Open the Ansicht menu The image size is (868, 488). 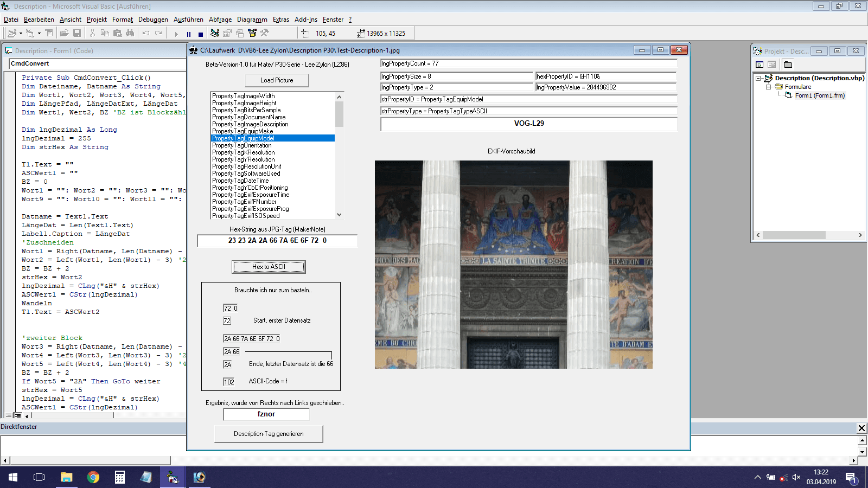(x=71, y=20)
